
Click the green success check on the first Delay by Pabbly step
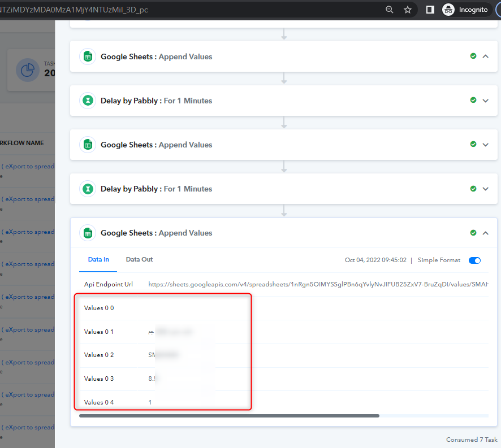(473, 100)
